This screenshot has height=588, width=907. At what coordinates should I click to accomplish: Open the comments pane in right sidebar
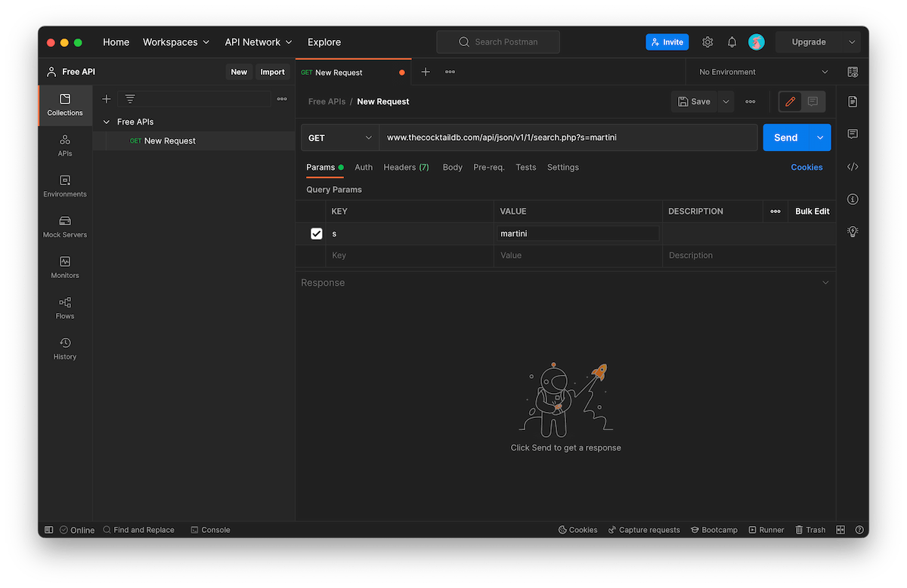[x=853, y=134]
